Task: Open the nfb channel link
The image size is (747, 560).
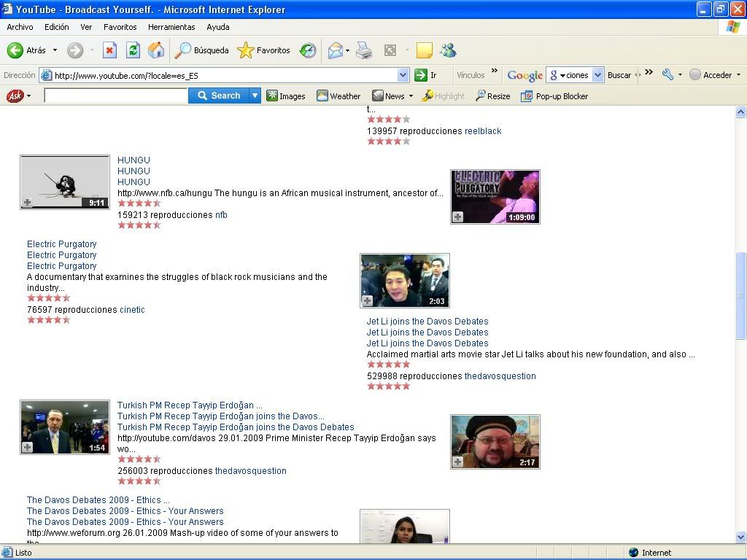Action: pyautogui.click(x=221, y=215)
